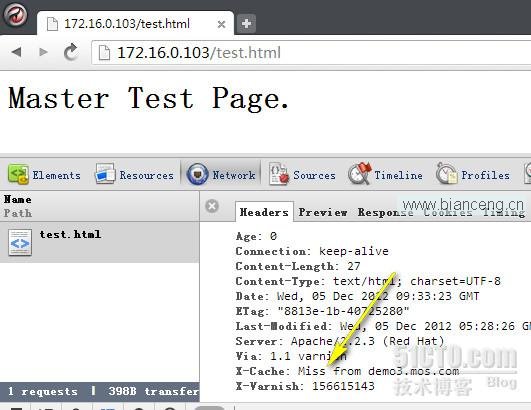This screenshot has height=410, width=531.
Task: Select the 172.16.0.103/test.html browser tab
Action: point(135,23)
